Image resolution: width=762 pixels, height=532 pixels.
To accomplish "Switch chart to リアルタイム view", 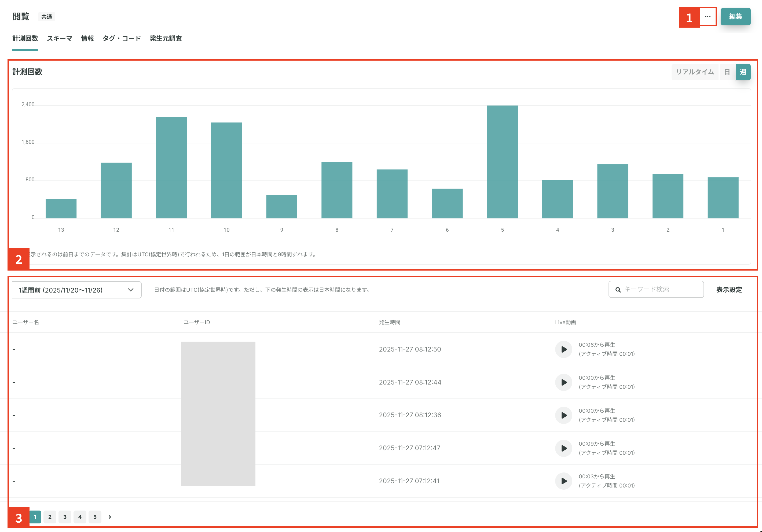I will click(695, 72).
